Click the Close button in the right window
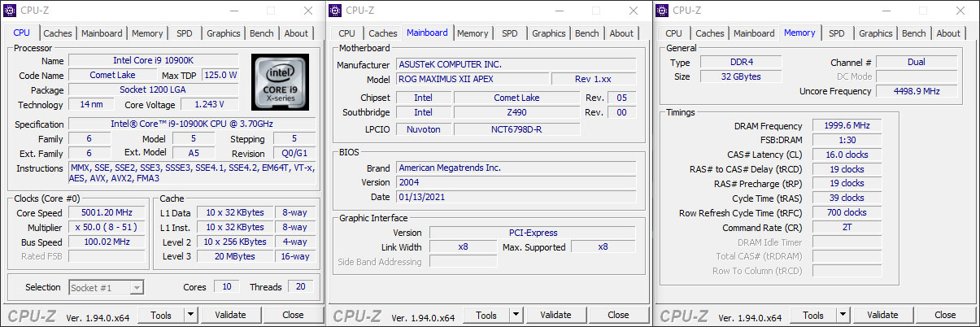 [x=945, y=315]
